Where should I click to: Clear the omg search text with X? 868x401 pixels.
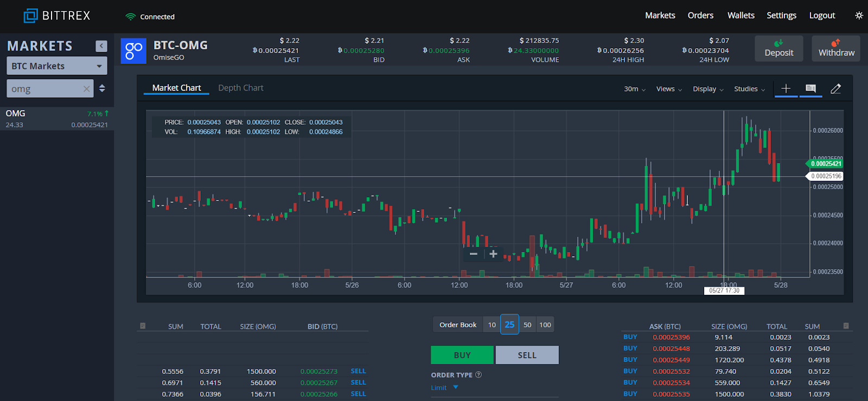tap(86, 89)
